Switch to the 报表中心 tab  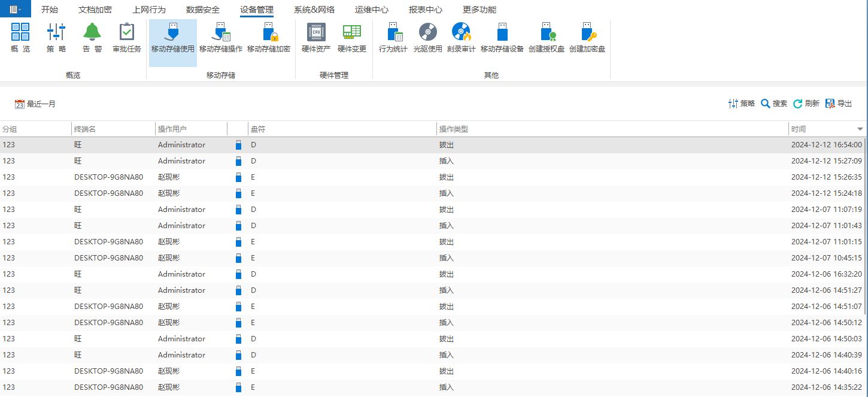(426, 10)
